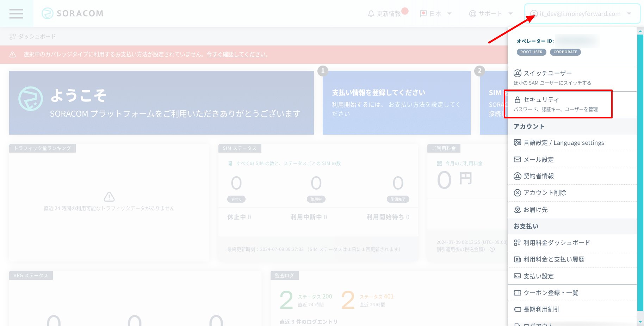
Task: Click the 契約者情報 person icon
Action: coord(517,176)
